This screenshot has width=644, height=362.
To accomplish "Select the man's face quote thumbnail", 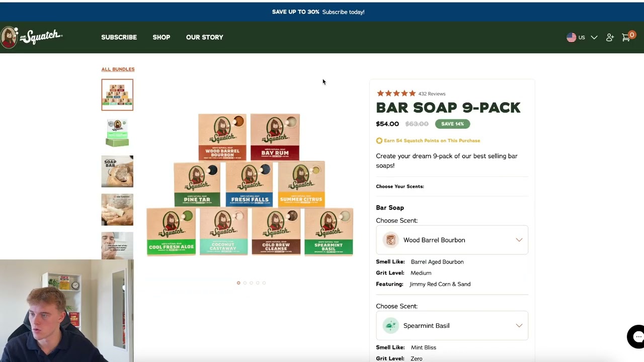I will point(117,245).
